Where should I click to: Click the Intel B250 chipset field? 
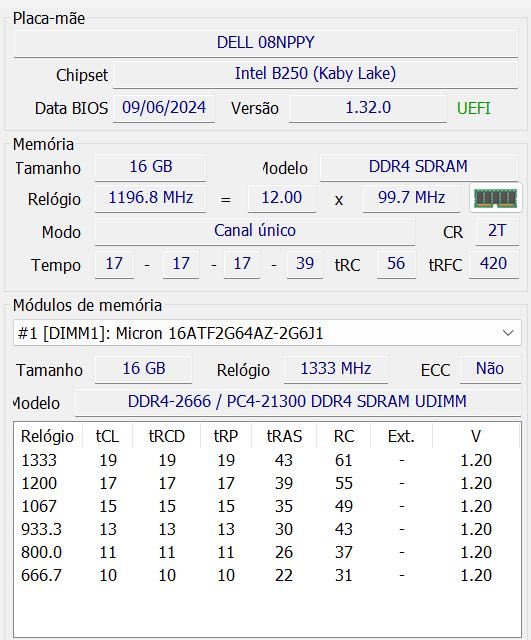coord(315,74)
